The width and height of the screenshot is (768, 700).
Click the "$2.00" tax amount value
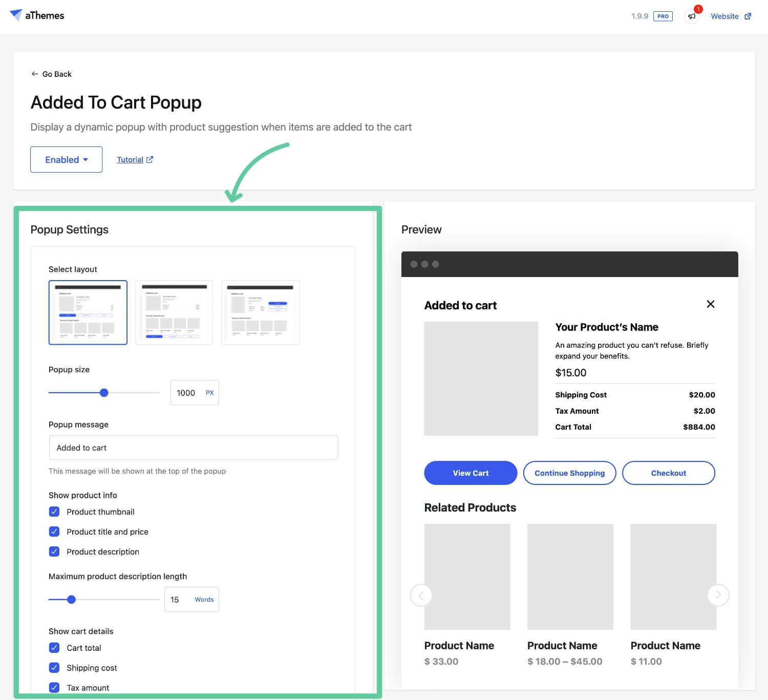click(x=705, y=411)
